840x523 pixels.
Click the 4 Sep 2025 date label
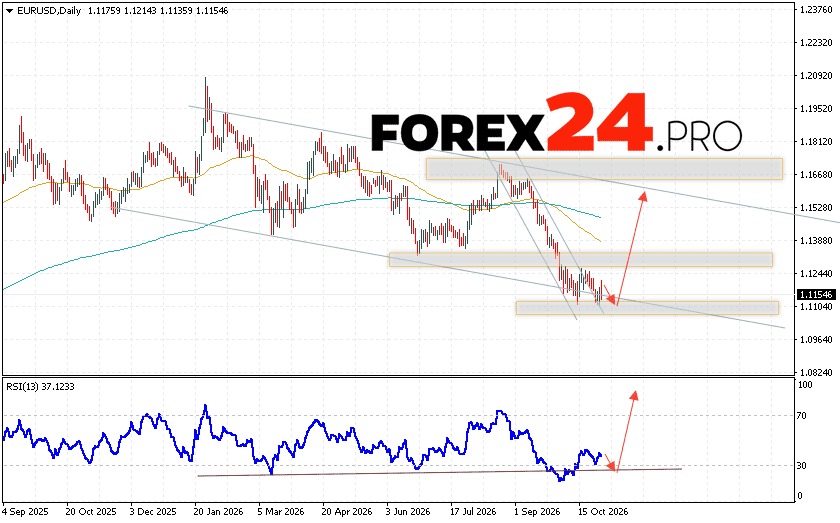pos(26,512)
